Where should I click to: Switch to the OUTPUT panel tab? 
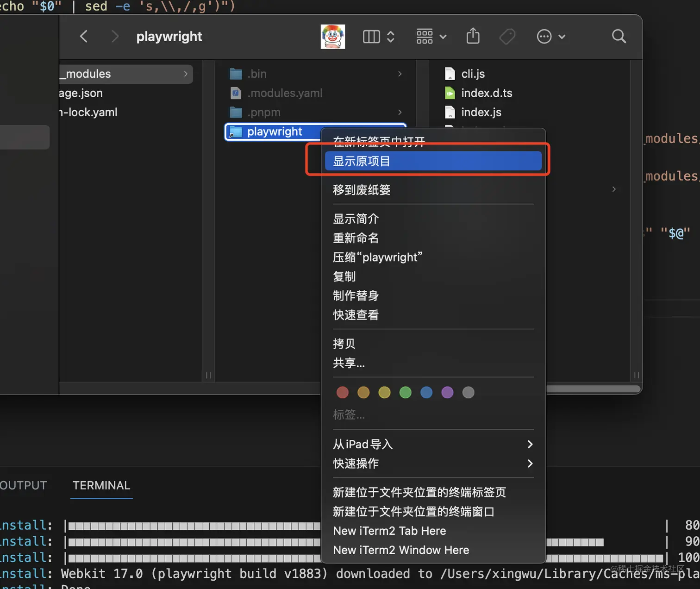(23, 485)
